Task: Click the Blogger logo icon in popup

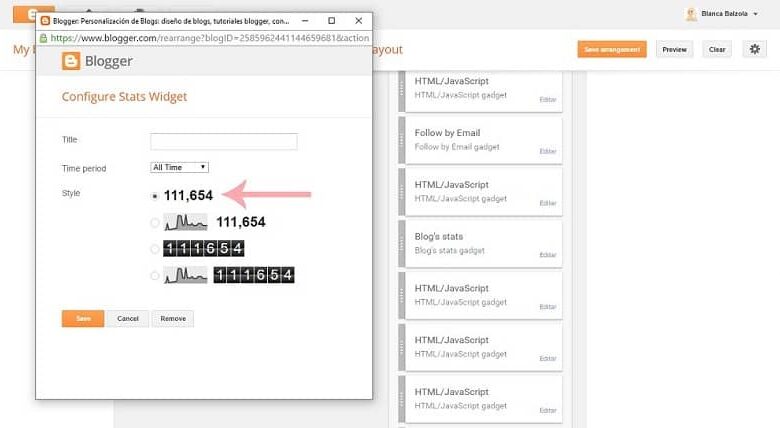Action: click(71, 61)
